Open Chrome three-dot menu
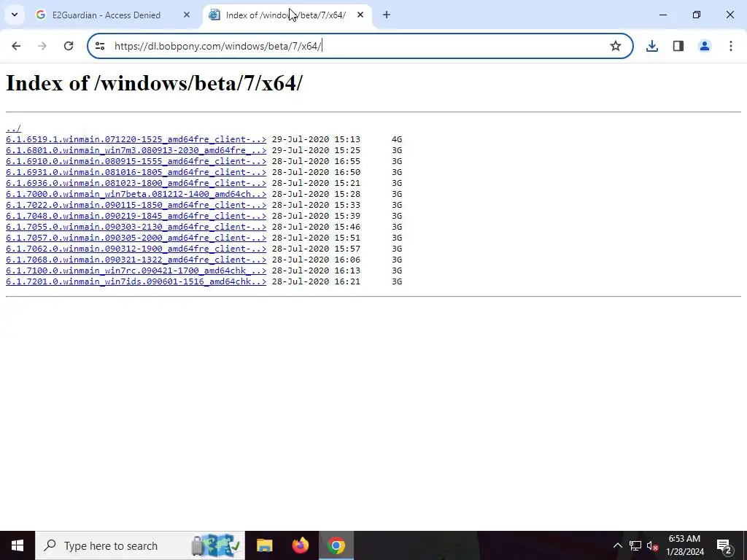The width and height of the screenshot is (747, 560). click(x=731, y=46)
